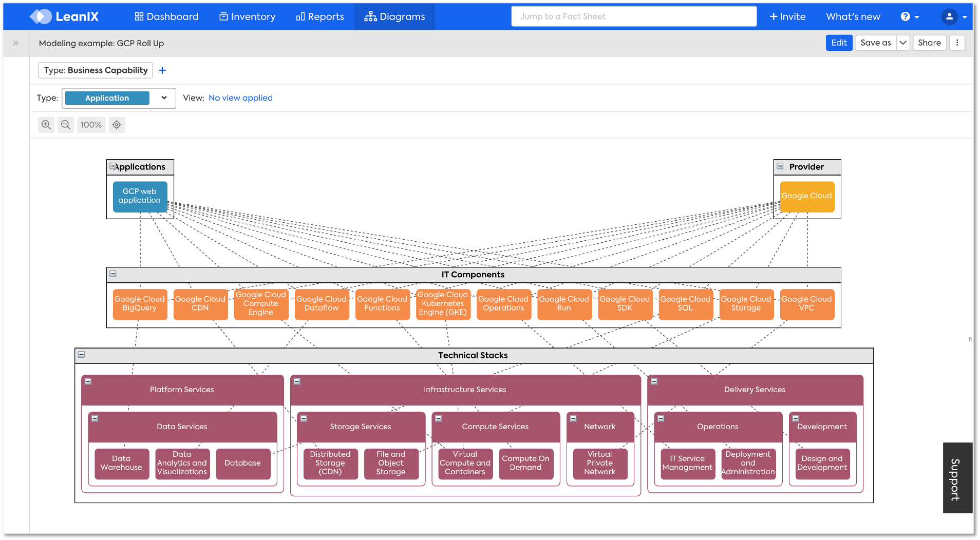Collapse the Operations group
Image resolution: width=980 pixels, height=540 pixels.
click(661, 418)
